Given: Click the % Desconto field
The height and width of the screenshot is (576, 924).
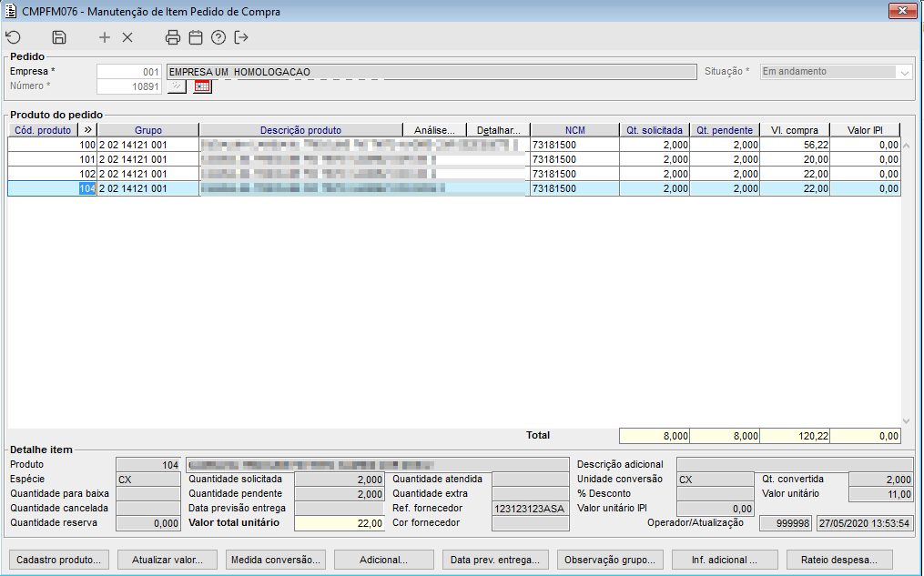Looking at the screenshot, I should (716, 494).
